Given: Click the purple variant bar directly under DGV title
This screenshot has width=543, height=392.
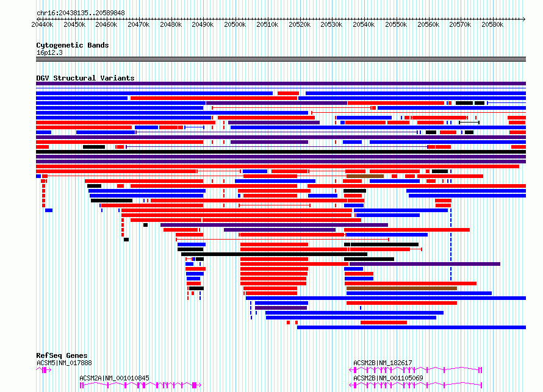Looking at the screenshot, I should coord(281,84).
